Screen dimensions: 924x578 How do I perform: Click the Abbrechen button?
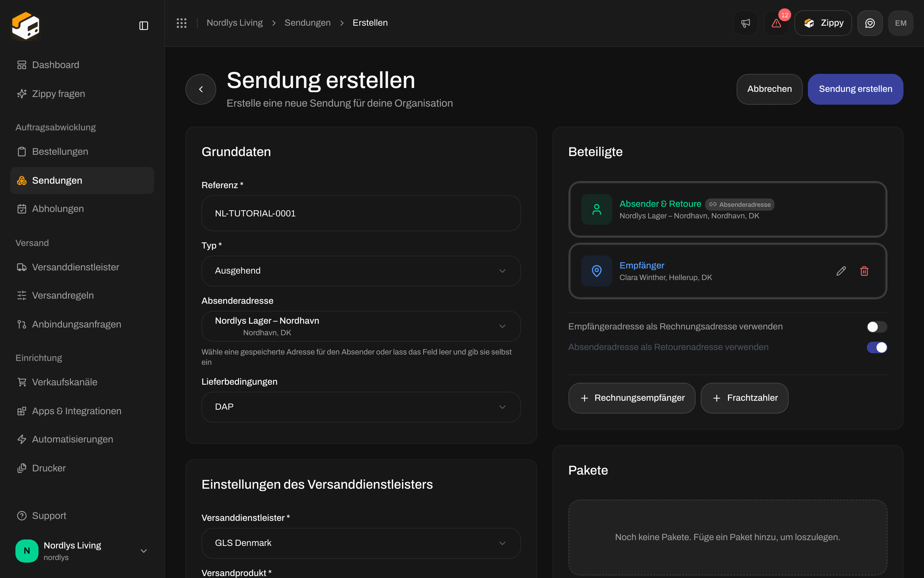(x=769, y=89)
